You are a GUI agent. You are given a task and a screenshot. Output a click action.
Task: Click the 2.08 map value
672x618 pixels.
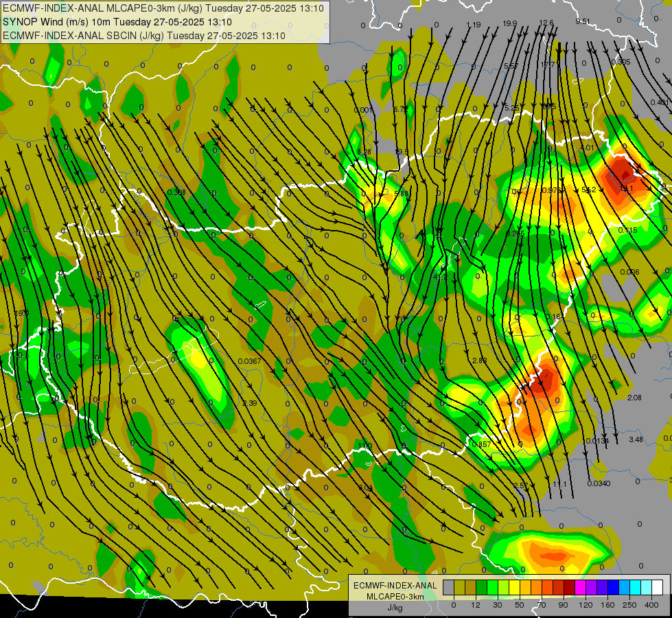[x=634, y=398]
